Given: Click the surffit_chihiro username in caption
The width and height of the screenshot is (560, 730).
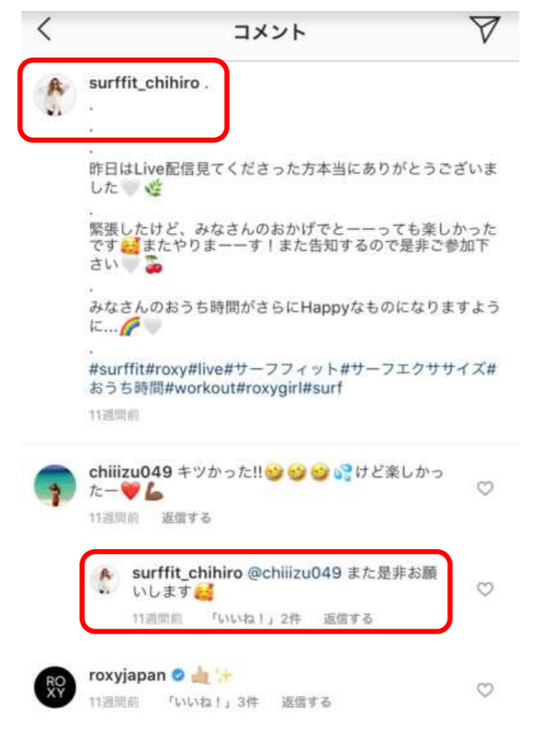Looking at the screenshot, I should (x=144, y=83).
